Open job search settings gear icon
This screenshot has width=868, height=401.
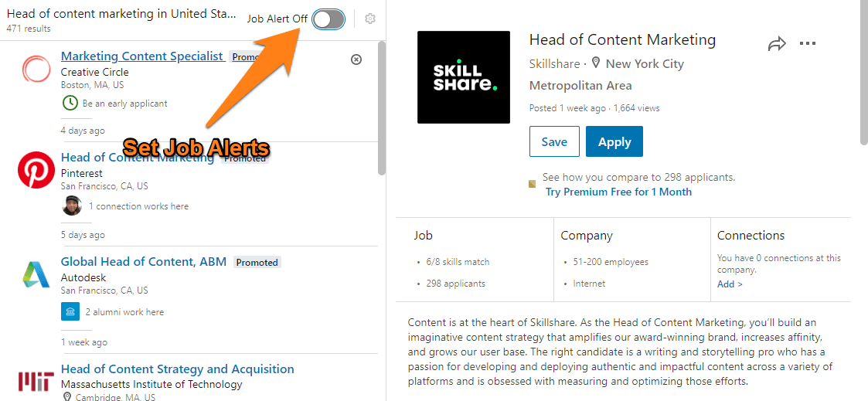click(x=370, y=19)
